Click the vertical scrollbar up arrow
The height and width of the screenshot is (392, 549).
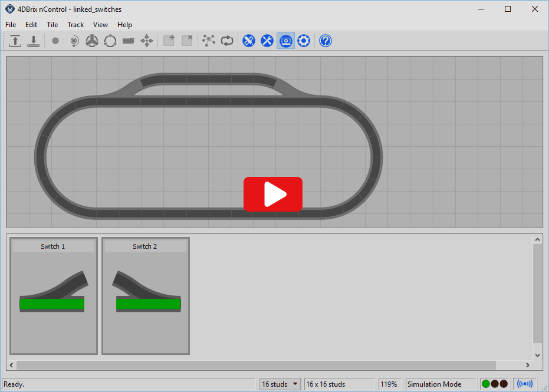537,240
